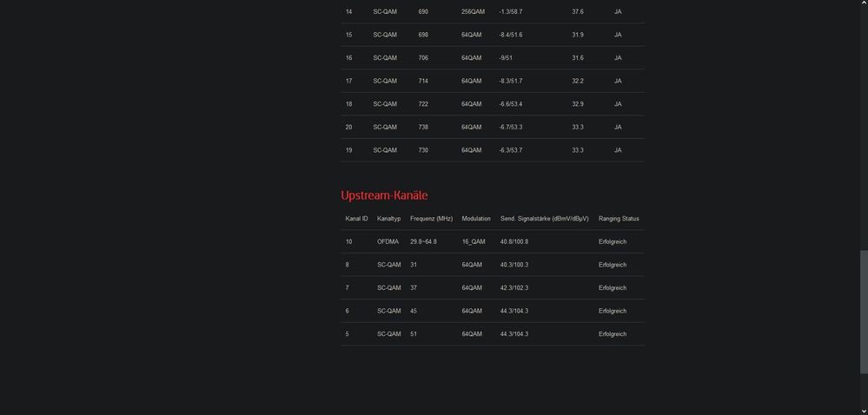The height and width of the screenshot is (415, 868).
Task: Click the Kanal ID column header
Action: (x=356, y=219)
